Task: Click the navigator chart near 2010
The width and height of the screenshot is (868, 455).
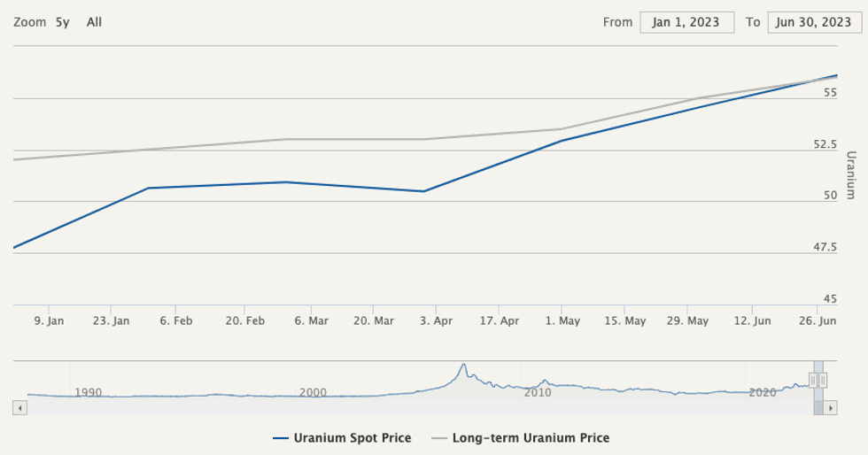Action: point(538,387)
